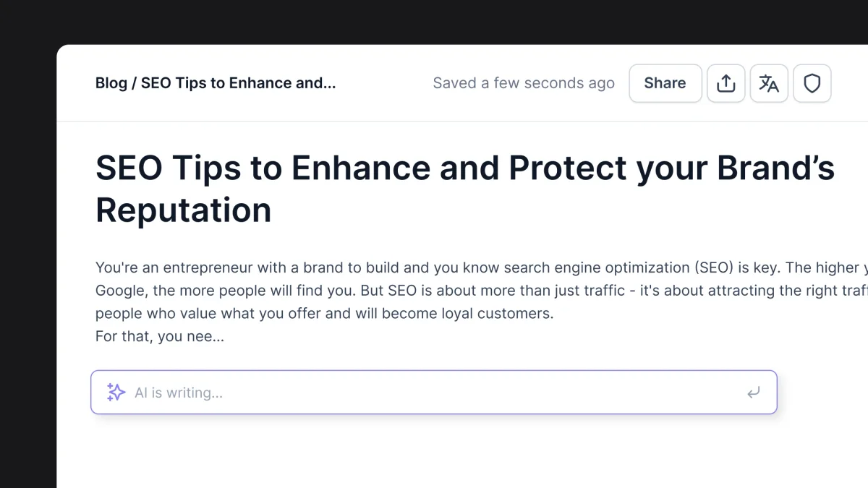The image size is (868, 488).
Task: Select the truncated 'For that, you nee...' paragraph
Action: click(x=159, y=335)
